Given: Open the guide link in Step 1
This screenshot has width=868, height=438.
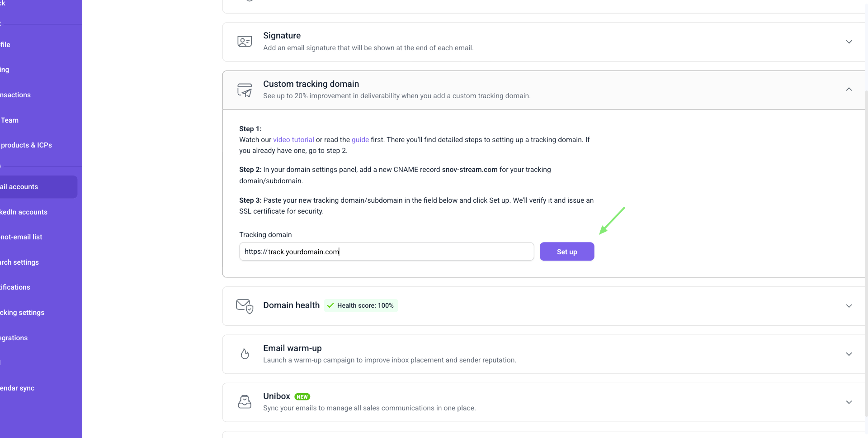Looking at the screenshot, I should coord(360,140).
